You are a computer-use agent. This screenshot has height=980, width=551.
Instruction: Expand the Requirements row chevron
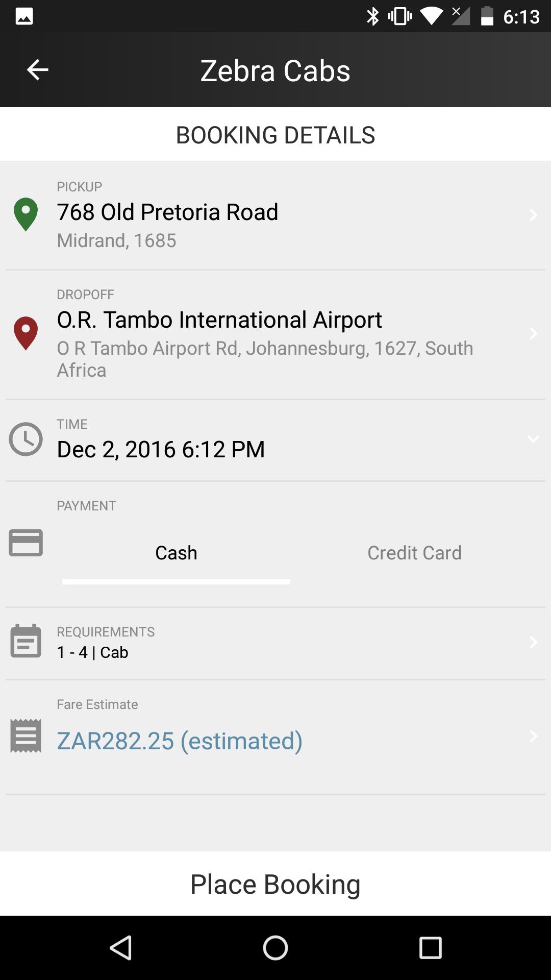(x=533, y=642)
